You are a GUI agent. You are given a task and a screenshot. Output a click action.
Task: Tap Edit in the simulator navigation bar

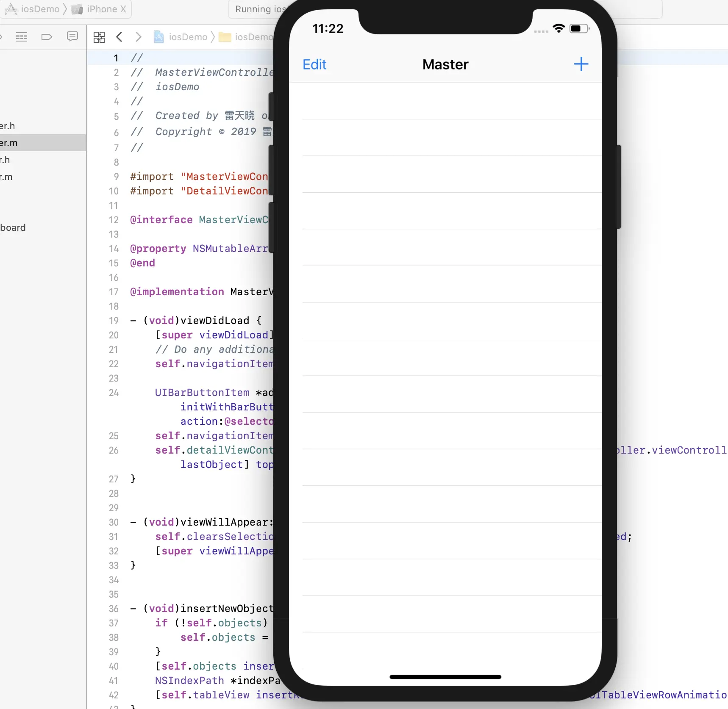pos(314,64)
